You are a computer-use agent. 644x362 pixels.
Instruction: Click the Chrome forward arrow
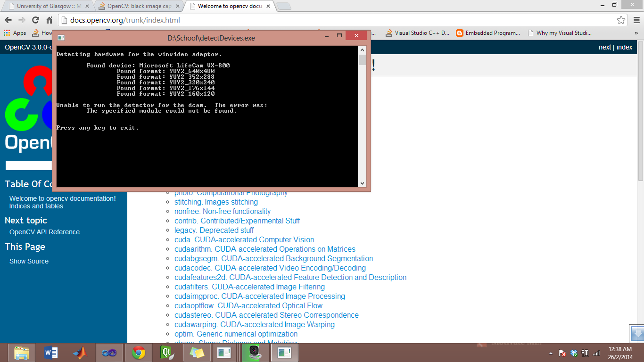[22, 20]
